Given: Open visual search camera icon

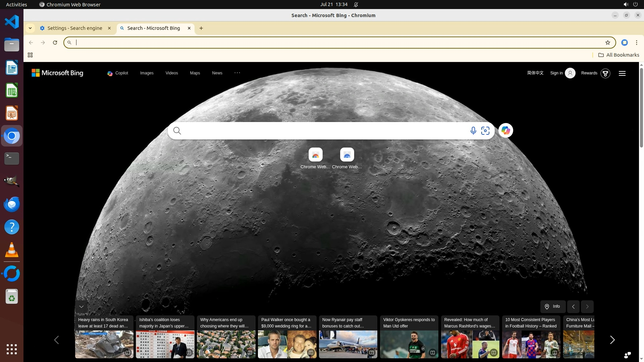Looking at the screenshot, I should tap(485, 131).
